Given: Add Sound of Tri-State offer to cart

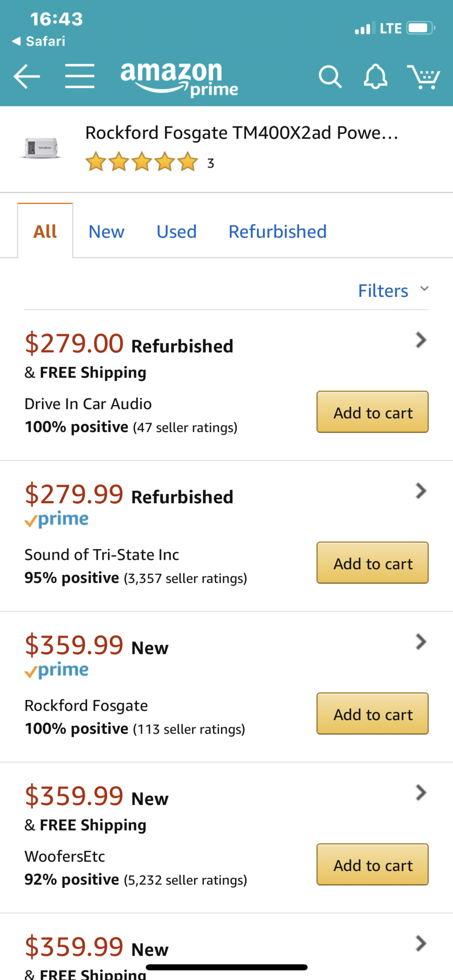Looking at the screenshot, I should pos(373,563).
